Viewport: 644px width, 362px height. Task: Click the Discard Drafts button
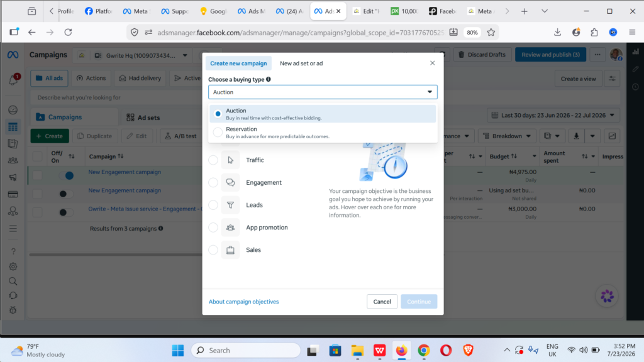pos(482,55)
